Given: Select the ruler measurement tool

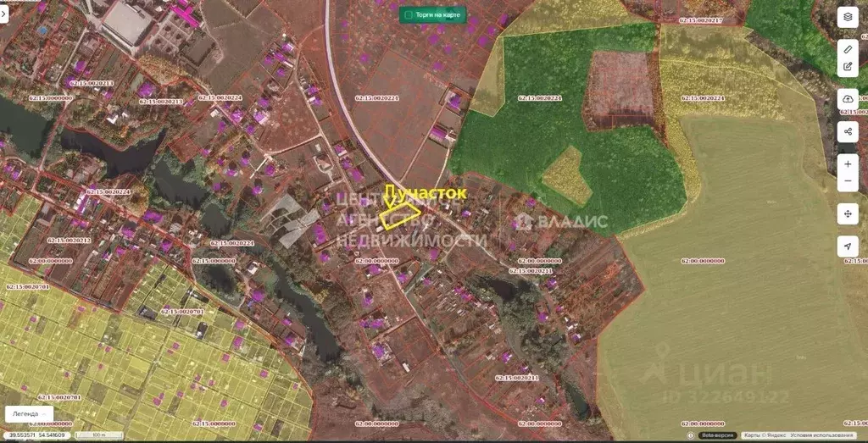Looking at the screenshot, I should (x=848, y=48).
